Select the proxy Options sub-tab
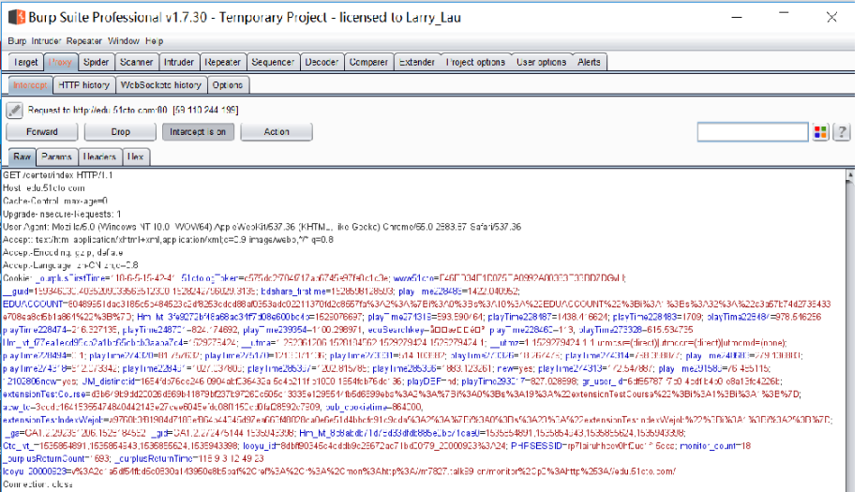The image size is (868, 492). pyautogui.click(x=228, y=85)
